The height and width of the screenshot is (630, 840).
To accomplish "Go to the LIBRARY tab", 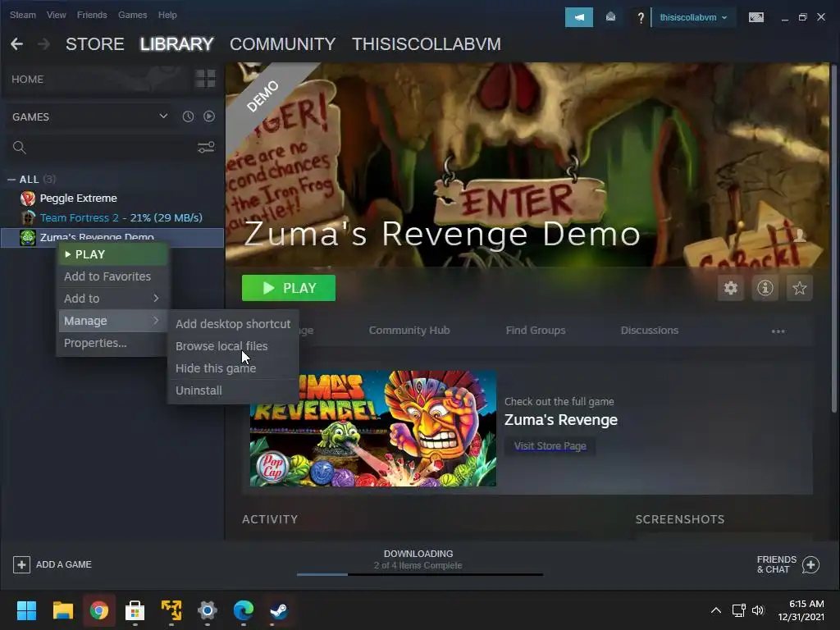I will click(177, 44).
